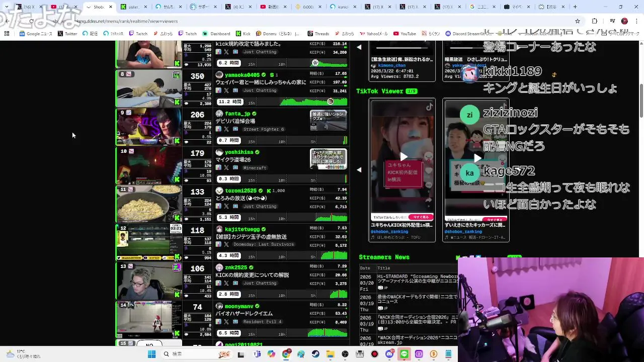Open the stats chart icon in fanta_jp's row
Screen dimensions: 644x362
218,129
